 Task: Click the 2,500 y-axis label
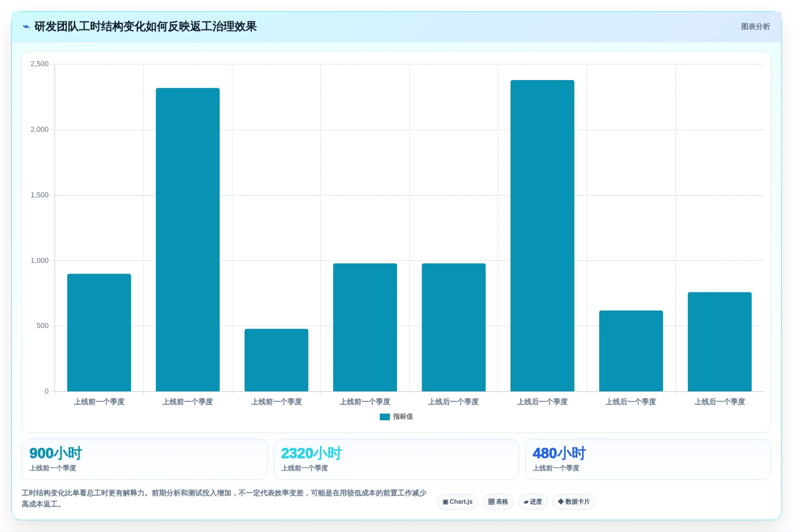pyautogui.click(x=39, y=64)
